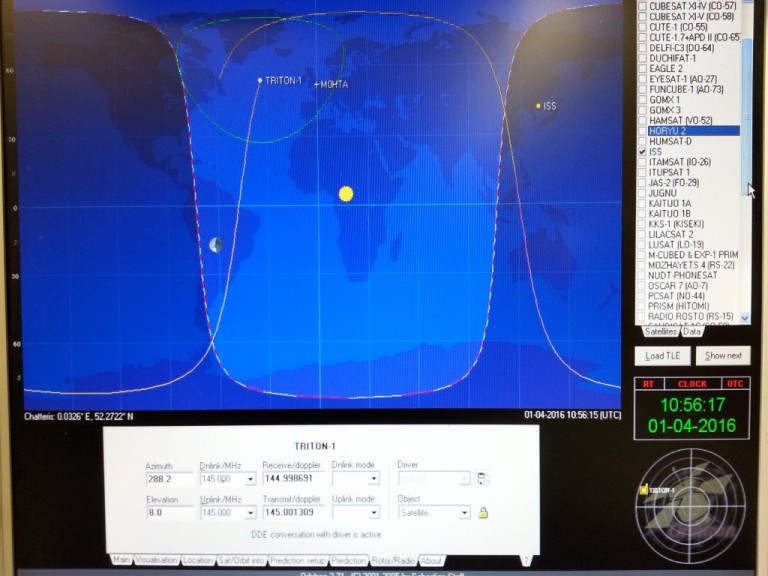The image size is (768, 576).
Task: Enable the HORYU 2 checkbox
Action: click(x=642, y=131)
